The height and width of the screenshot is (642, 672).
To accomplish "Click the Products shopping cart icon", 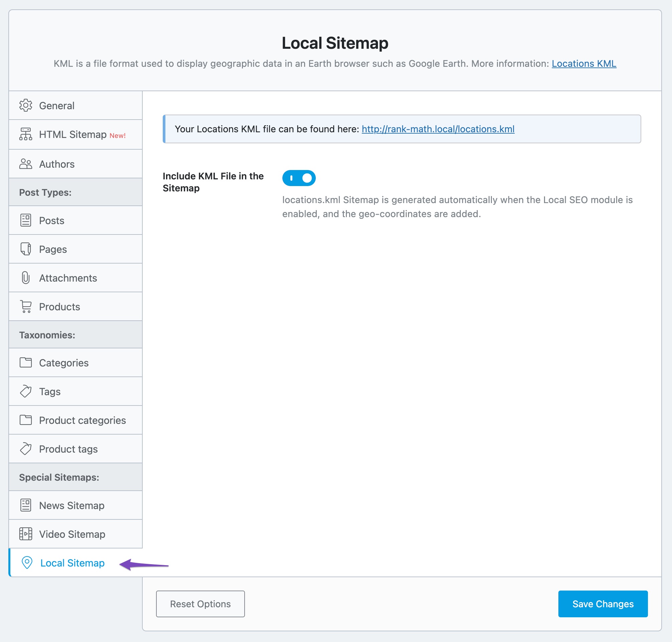I will (x=26, y=307).
